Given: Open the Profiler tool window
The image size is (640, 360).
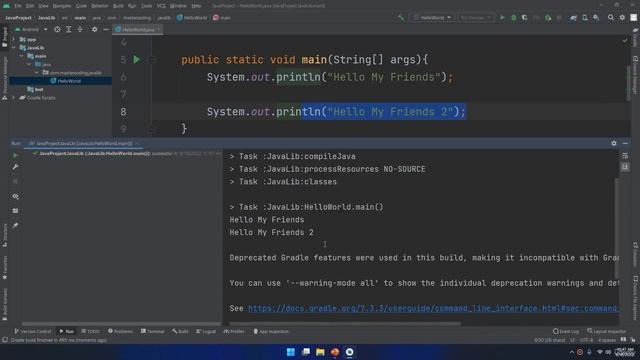Looking at the screenshot, I should click(234, 331).
